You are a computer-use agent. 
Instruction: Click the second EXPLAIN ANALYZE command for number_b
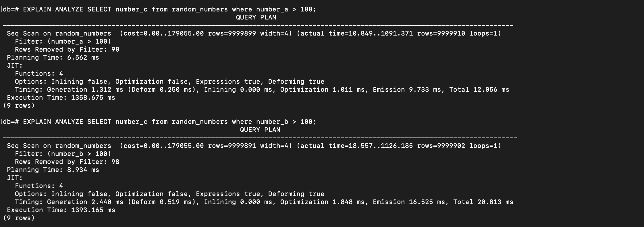point(169,122)
